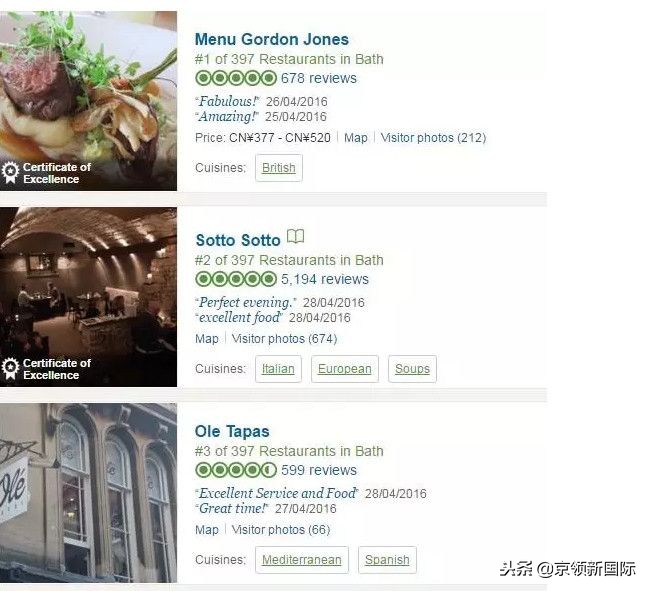This screenshot has height=591, width=650.
Task: Open the Menu Gordon Jones restaurant page
Action: pyautogui.click(x=272, y=39)
